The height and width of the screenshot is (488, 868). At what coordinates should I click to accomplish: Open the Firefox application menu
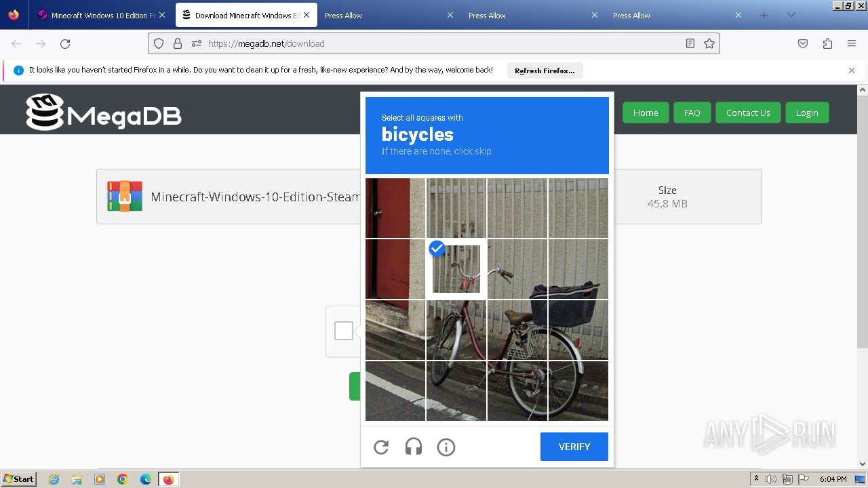(x=852, y=43)
